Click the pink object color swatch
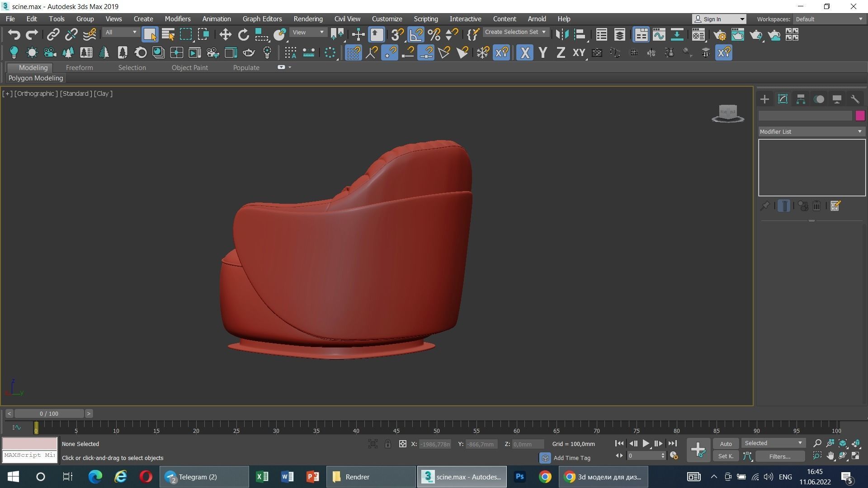 860,116
